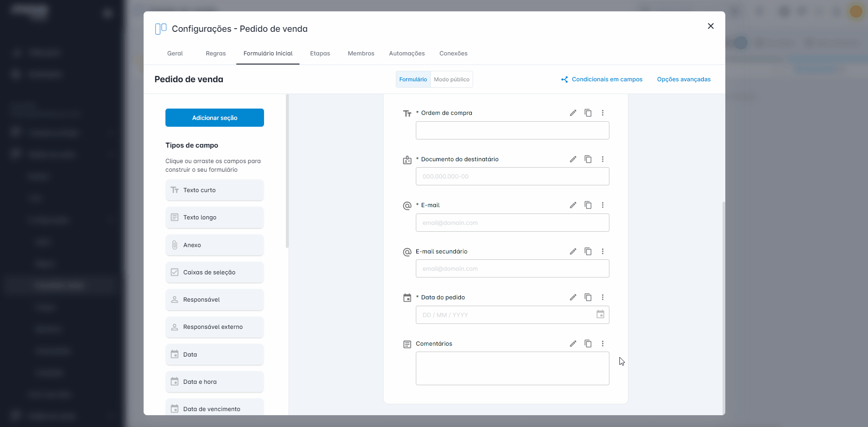Click Opções avançadas link
The image size is (868, 427).
pyautogui.click(x=683, y=79)
